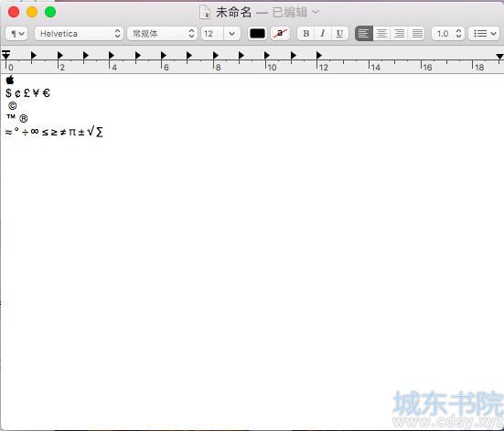Click the left indent marker at 0
Screen dimensions: 504x431
[5, 55]
